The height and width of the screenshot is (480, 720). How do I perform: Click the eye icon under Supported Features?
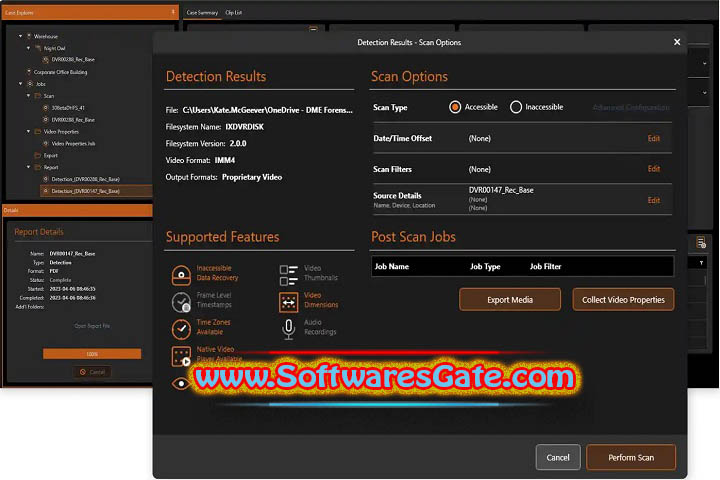coord(181,383)
